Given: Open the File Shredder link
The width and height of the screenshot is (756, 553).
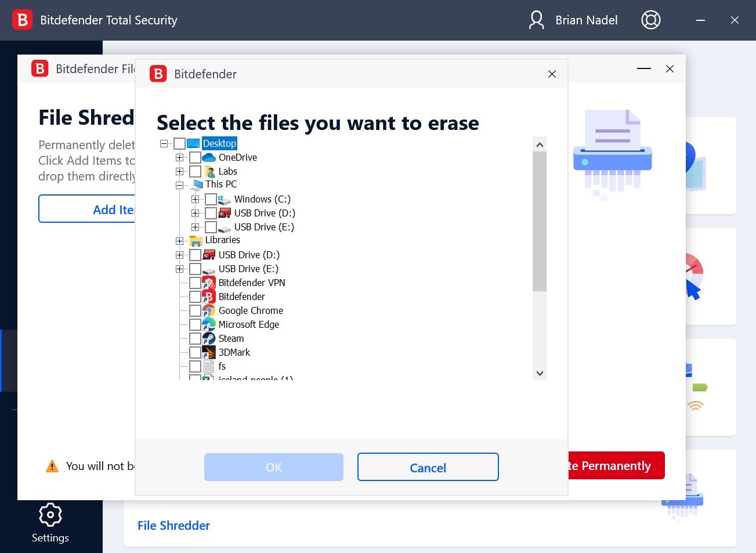Looking at the screenshot, I should click(x=173, y=526).
